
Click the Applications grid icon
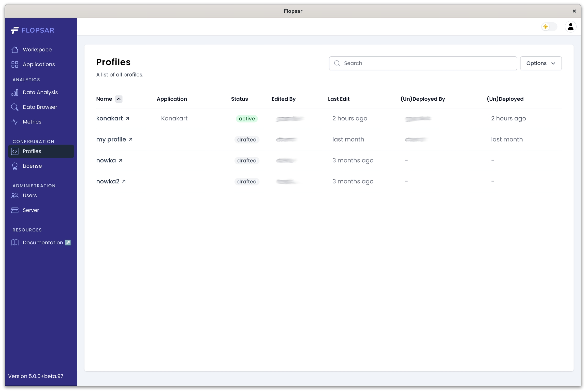(15, 64)
